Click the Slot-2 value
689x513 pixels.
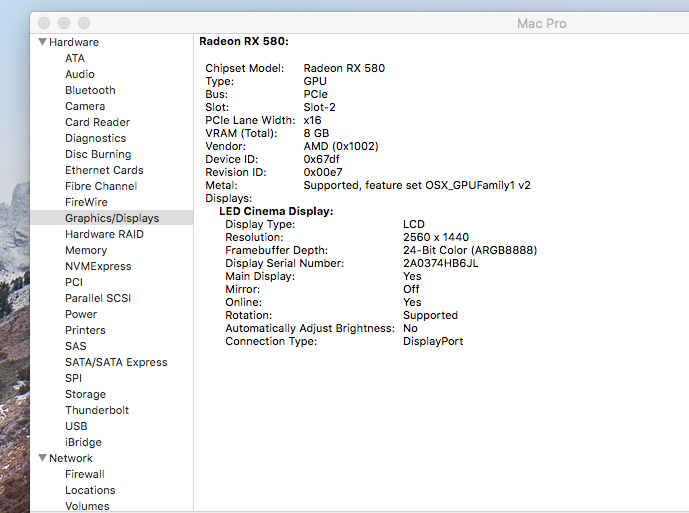coord(319,107)
